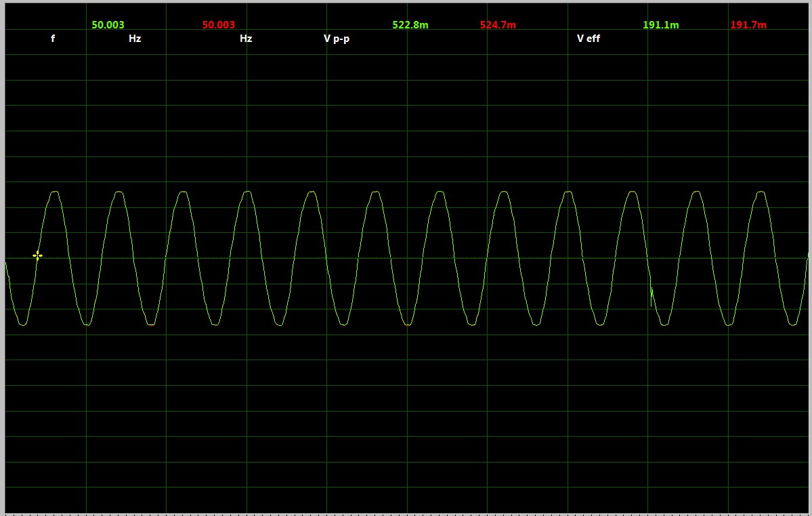Image resolution: width=812 pixels, height=516 pixels.
Task: Click the rightmost peak of the waveform
Action: point(761,192)
